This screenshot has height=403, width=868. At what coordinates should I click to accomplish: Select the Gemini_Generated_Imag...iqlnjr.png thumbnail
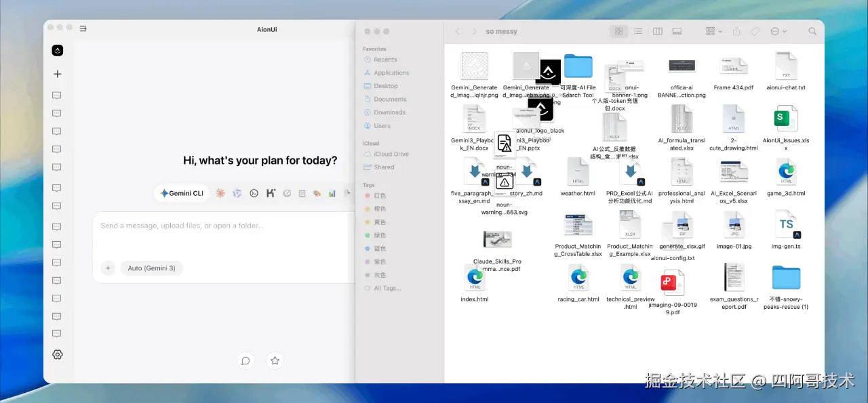click(x=474, y=66)
